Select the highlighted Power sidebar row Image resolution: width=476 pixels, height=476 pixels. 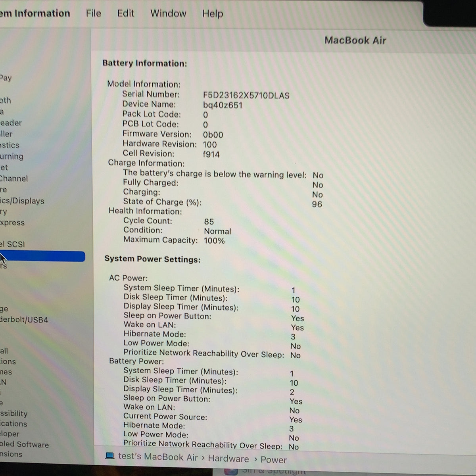(x=42, y=256)
